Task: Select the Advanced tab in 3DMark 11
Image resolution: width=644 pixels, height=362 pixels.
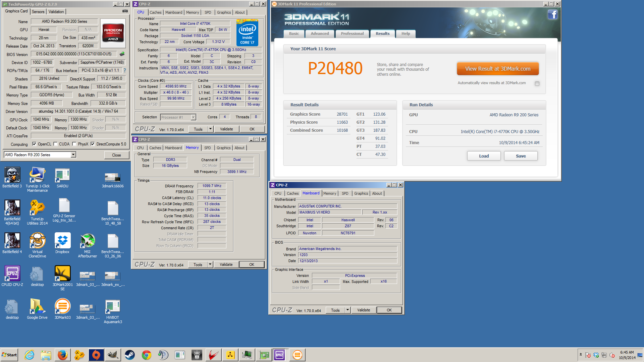Action: (320, 34)
